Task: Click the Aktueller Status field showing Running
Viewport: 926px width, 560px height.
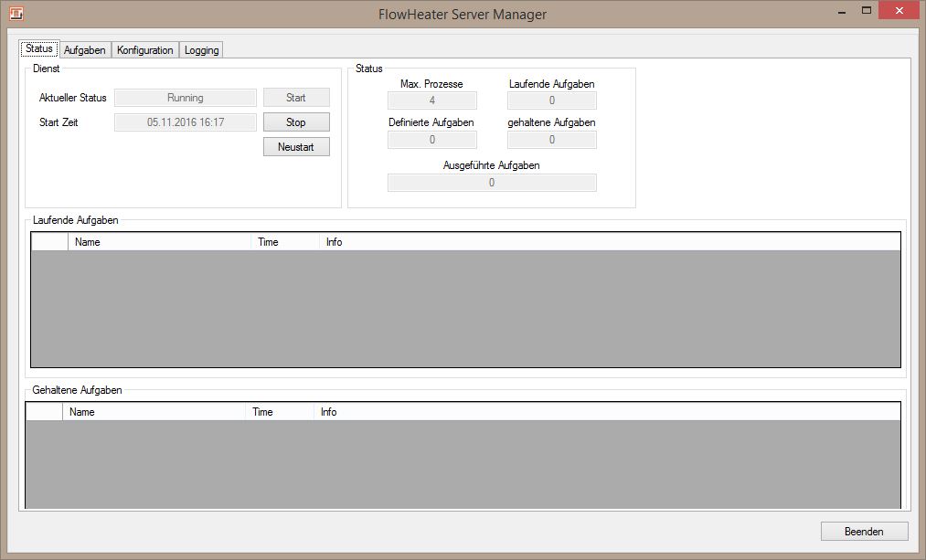Action: click(x=185, y=98)
